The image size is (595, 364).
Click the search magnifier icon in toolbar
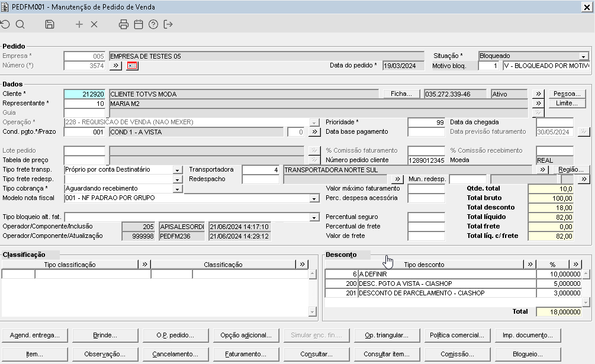point(20,24)
